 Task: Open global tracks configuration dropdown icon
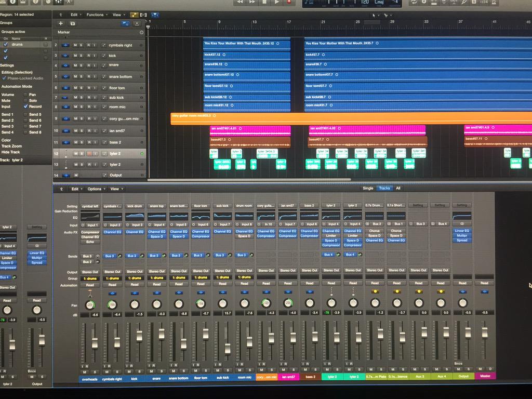[x=137, y=23]
